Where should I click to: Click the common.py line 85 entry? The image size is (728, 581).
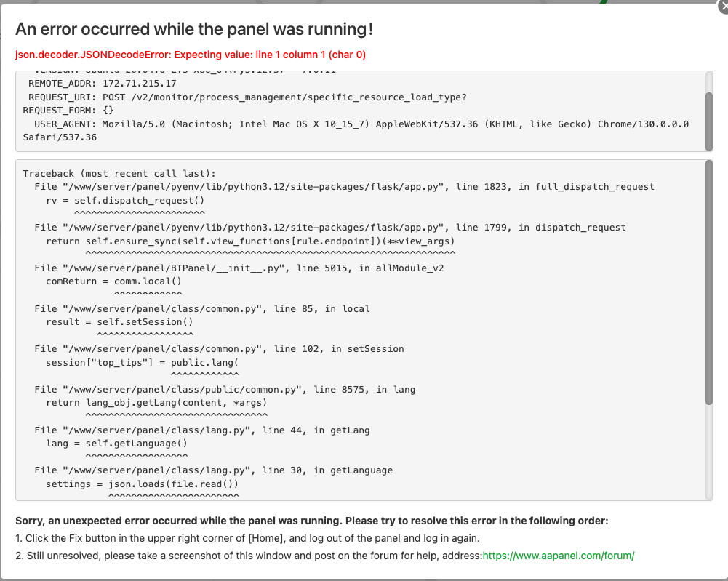point(202,309)
